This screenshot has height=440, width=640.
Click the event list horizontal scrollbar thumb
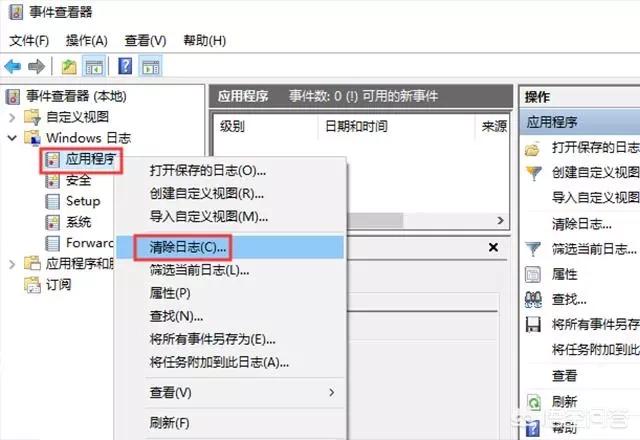(374, 221)
